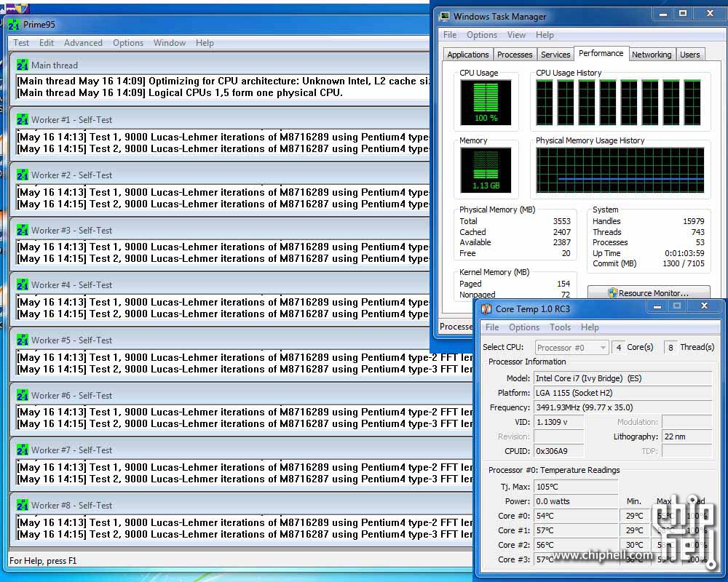Image resolution: width=728 pixels, height=582 pixels.
Task: Switch to the Services tab
Action: [x=555, y=55]
